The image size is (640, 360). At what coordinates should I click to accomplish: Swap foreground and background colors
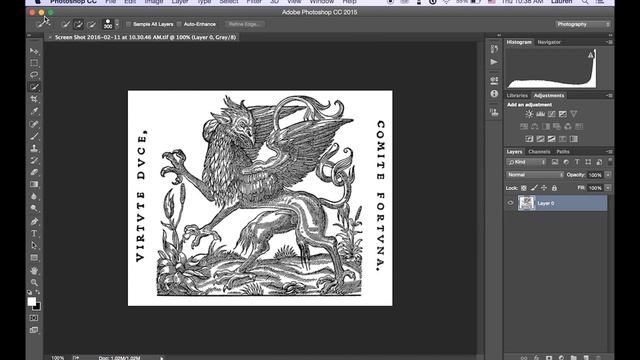(38, 292)
